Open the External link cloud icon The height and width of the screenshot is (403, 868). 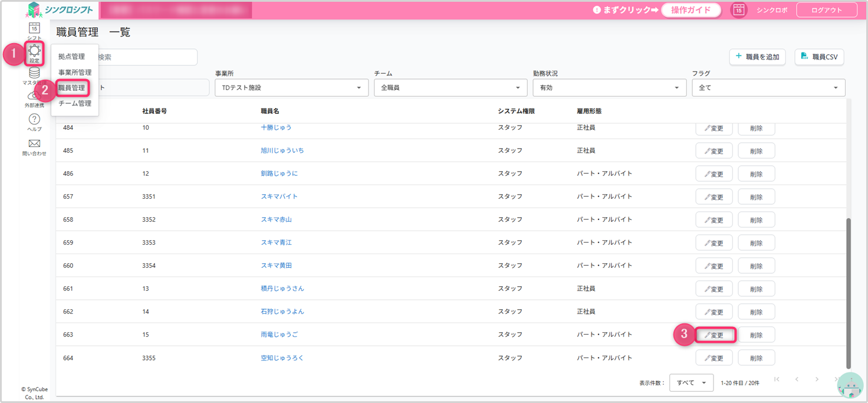[34, 96]
